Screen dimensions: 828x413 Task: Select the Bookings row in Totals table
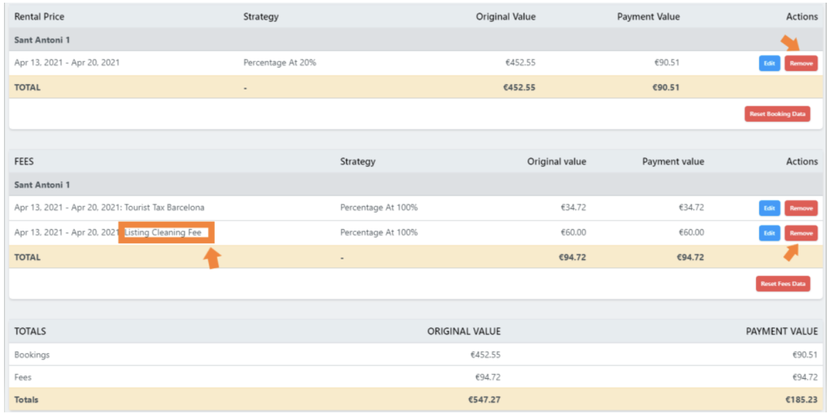click(32, 355)
